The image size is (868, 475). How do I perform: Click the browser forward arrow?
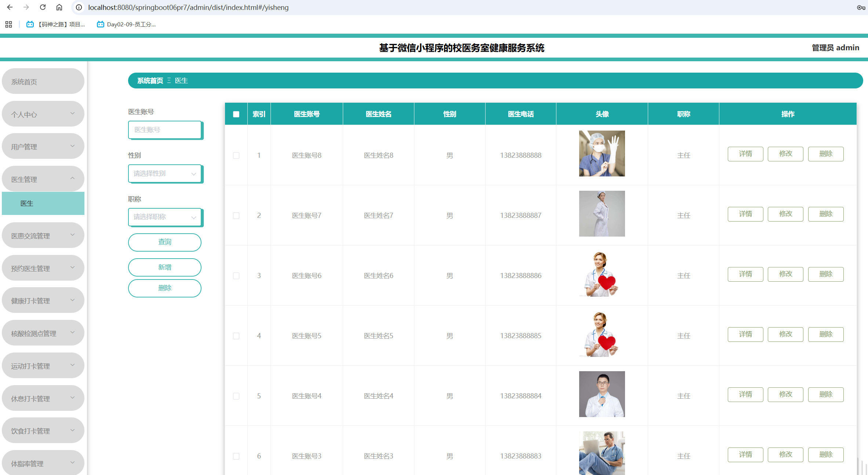[26, 7]
